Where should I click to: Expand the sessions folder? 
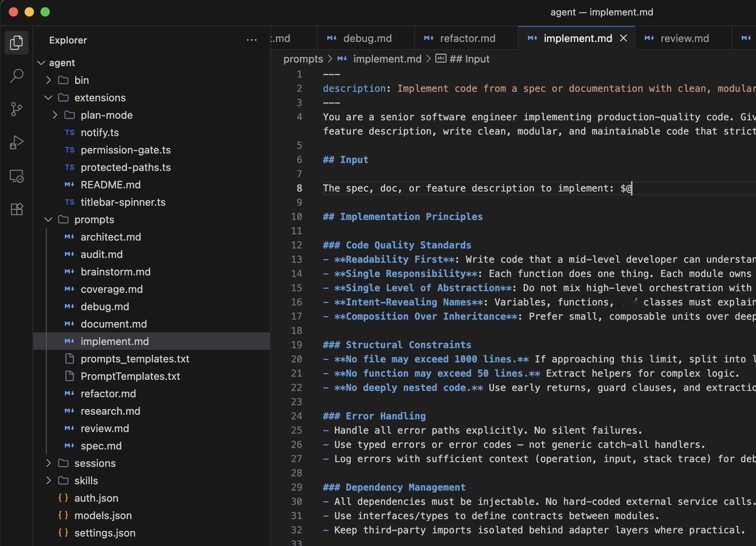point(94,463)
